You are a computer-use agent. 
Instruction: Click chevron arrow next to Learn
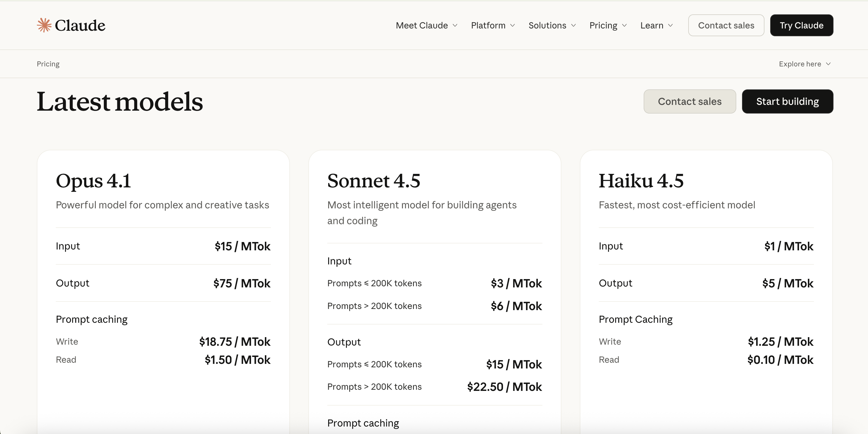(670, 26)
